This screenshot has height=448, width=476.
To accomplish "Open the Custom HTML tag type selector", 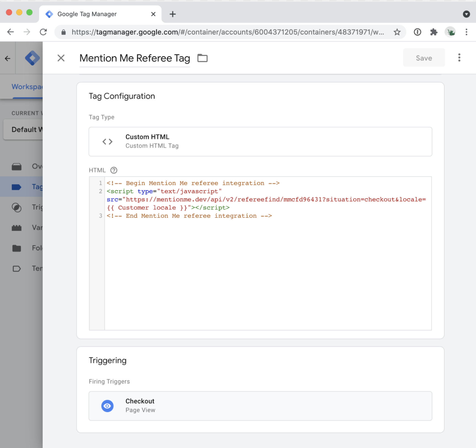I will click(x=260, y=141).
